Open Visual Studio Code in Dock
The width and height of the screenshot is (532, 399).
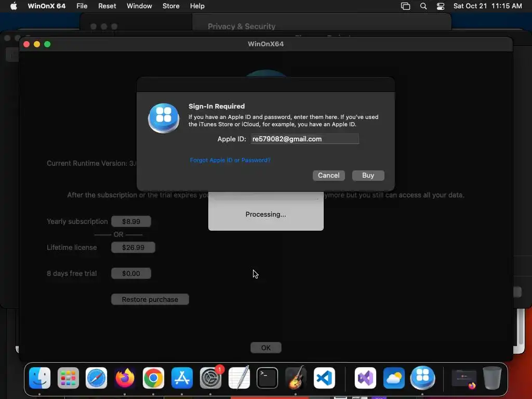pyautogui.click(x=324, y=378)
